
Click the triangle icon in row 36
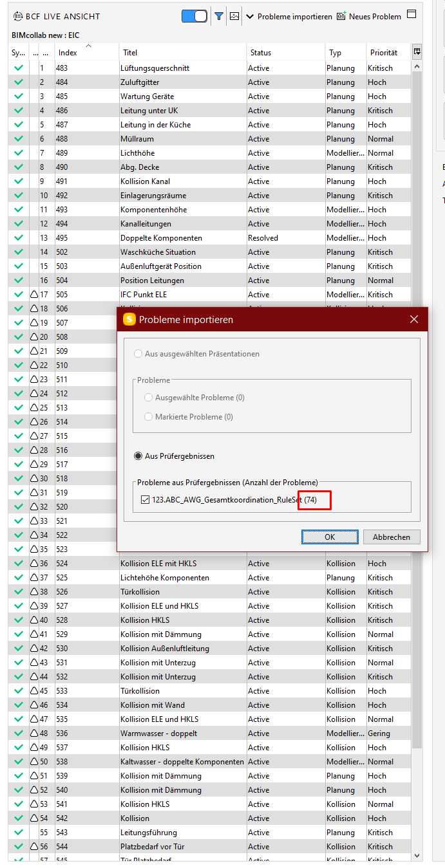34,563
